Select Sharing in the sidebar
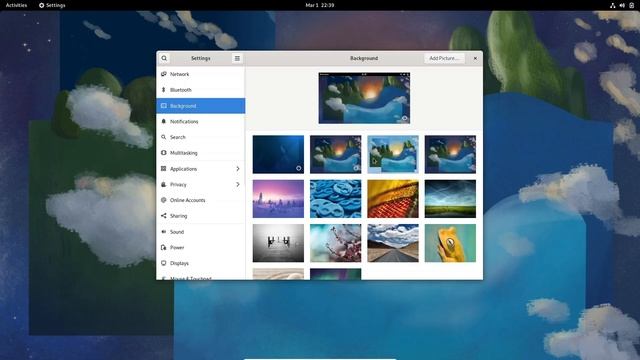Viewport: 640px width, 360px height. click(x=201, y=216)
